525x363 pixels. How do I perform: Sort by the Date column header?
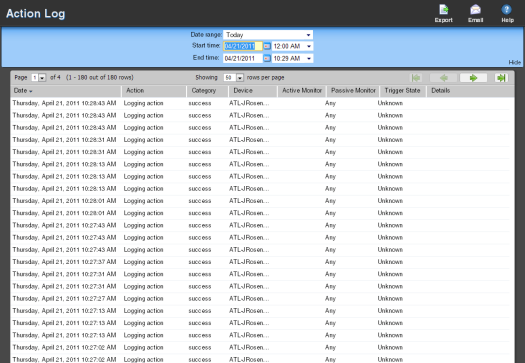click(66, 91)
